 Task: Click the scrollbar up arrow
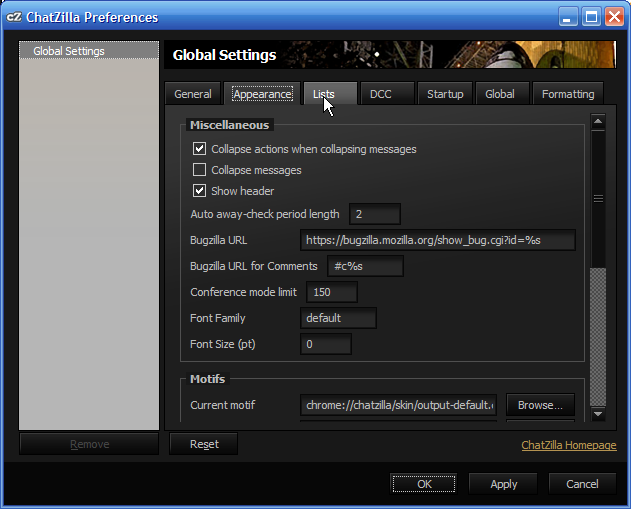(x=598, y=122)
